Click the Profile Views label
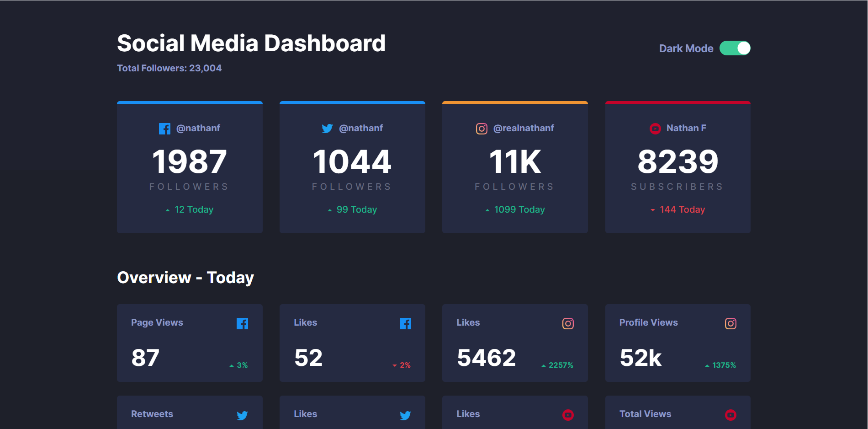 [x=649, y=322]
